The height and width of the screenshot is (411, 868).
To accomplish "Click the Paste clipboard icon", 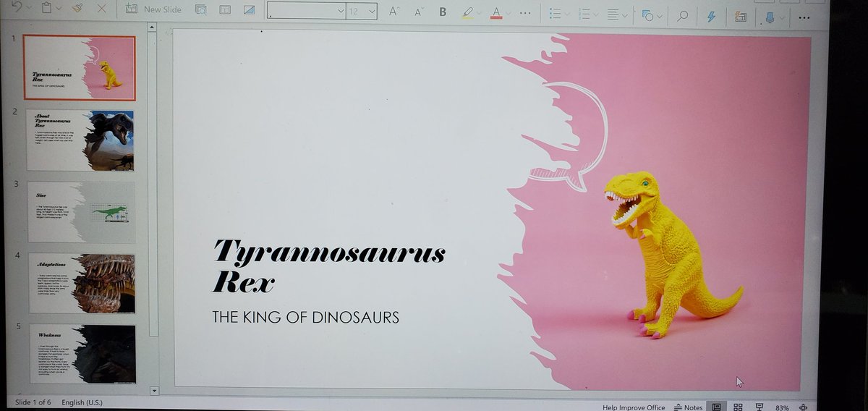I will (47, 9).
